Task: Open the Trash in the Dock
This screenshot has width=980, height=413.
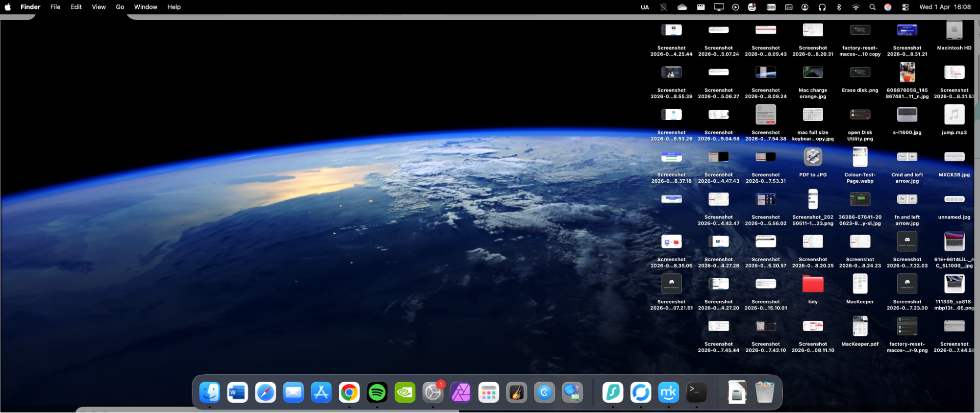Action: pyautogui.click(x=765, y=392)
